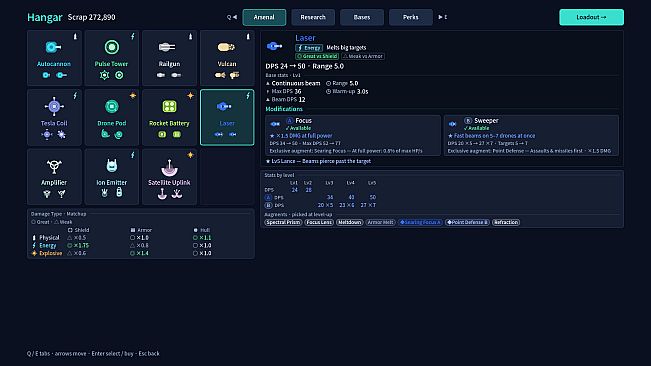Click the Focus Lens augment chip
The height and width of the screenshot is (366, 651).
[319, 222]
